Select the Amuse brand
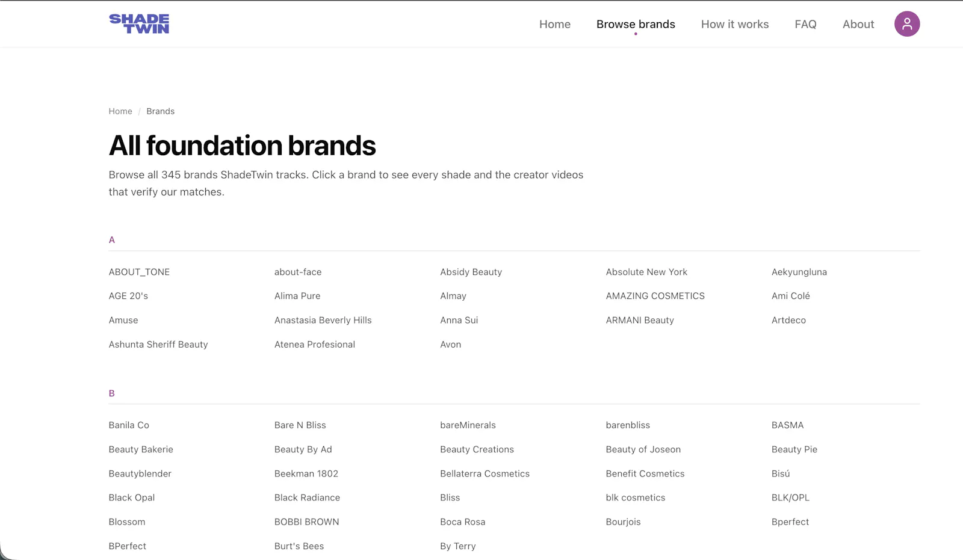The width and height of the screenshot is (963, 560). pyautogui.click(x=123, y=320)
